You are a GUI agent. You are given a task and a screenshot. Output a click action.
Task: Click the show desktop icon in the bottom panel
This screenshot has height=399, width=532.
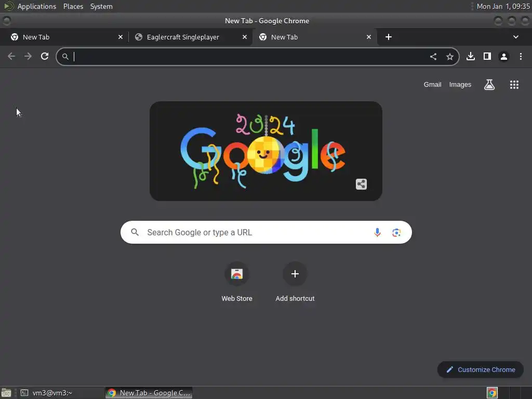tap(6, 393)
